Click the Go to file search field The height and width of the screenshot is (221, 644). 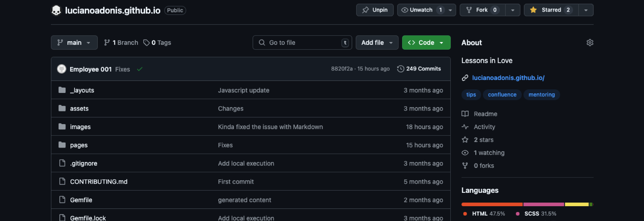pyautogui.click(x=302, y=43)
